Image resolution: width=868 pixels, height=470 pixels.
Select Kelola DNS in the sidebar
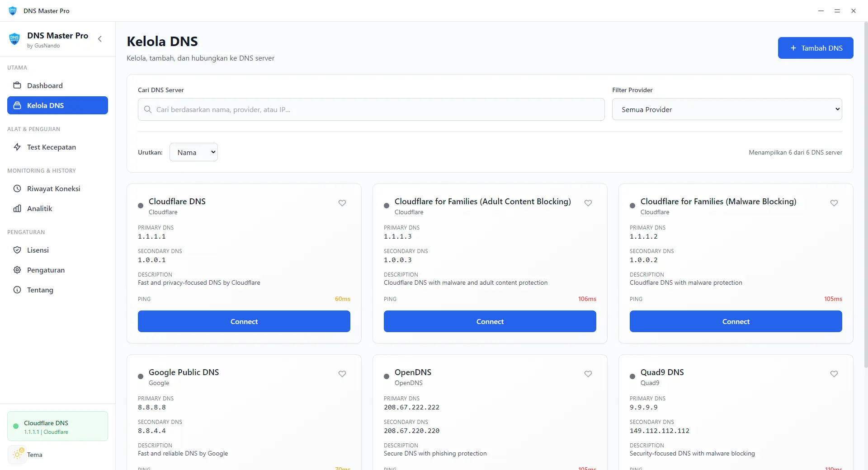coord(57,105)
